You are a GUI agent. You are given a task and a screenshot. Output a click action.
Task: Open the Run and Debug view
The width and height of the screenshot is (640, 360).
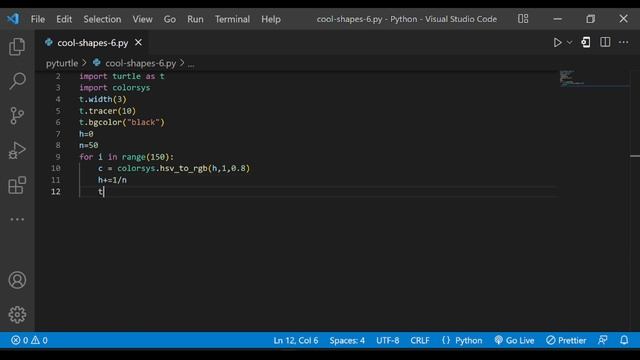click(17, 150)
